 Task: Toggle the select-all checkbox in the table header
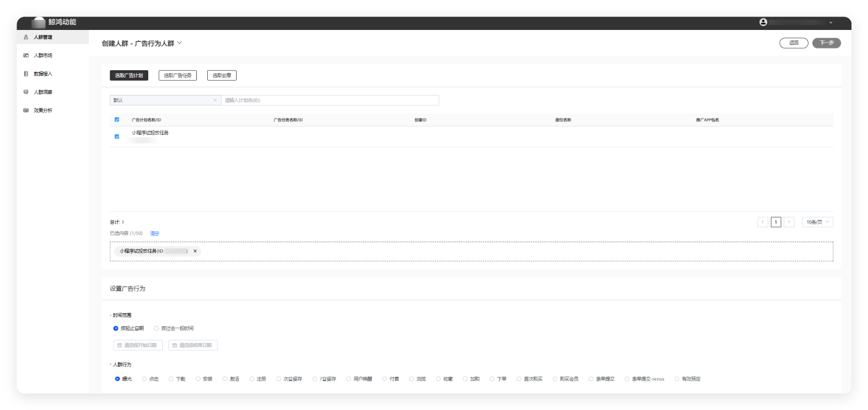(x=117, y=120)
